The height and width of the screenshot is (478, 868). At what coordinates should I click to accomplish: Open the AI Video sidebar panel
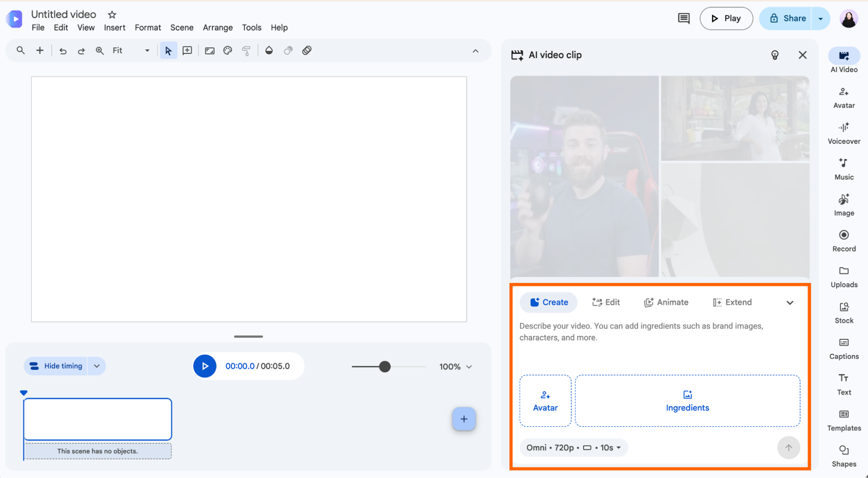point(844,60)
